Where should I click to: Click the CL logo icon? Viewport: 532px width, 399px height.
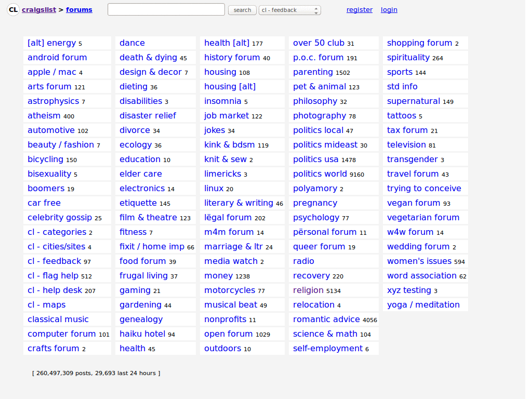[13, 9]
